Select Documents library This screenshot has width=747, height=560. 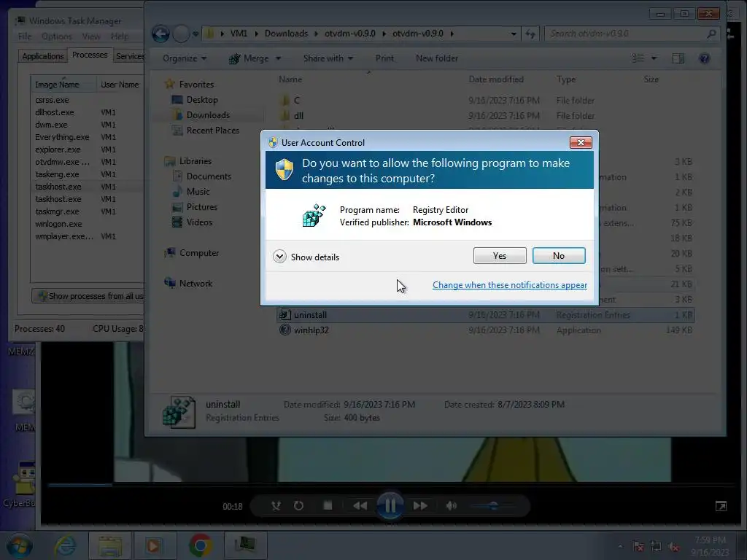coord(209,176)
